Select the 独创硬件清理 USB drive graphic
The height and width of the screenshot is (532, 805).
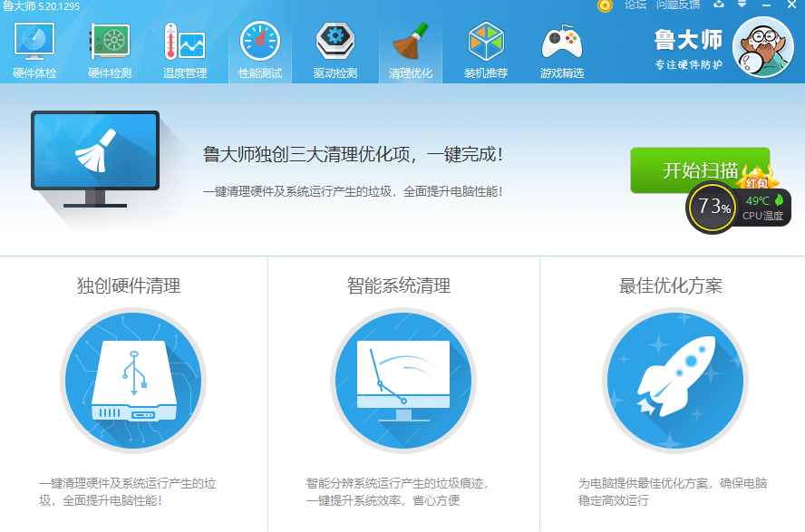point(133,382)
